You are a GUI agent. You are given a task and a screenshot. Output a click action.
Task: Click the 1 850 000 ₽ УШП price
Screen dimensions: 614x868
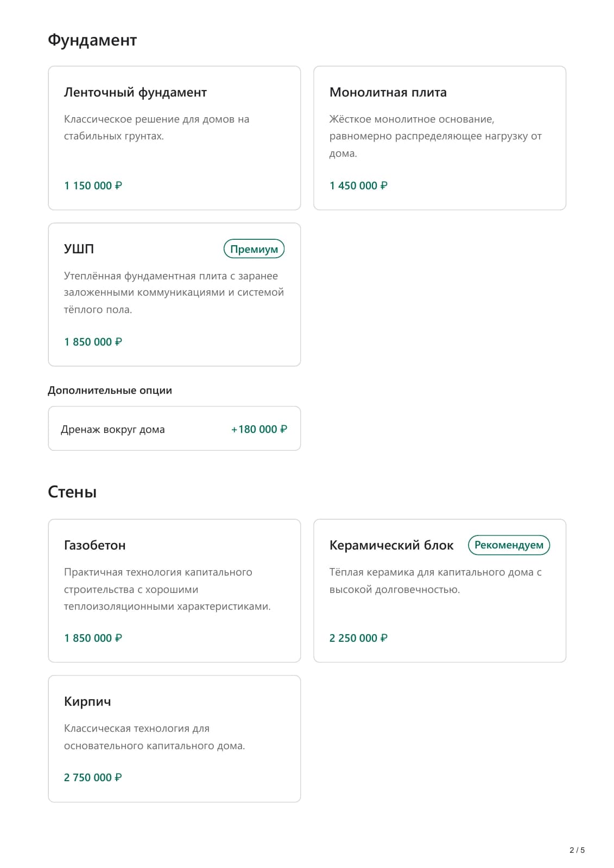click(93, 342)
